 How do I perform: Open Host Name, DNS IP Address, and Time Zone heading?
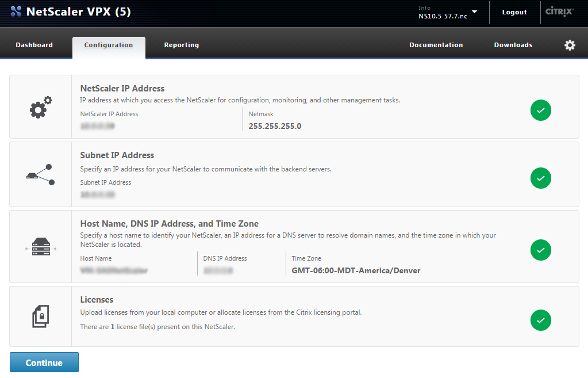click(x=169, y=224)
